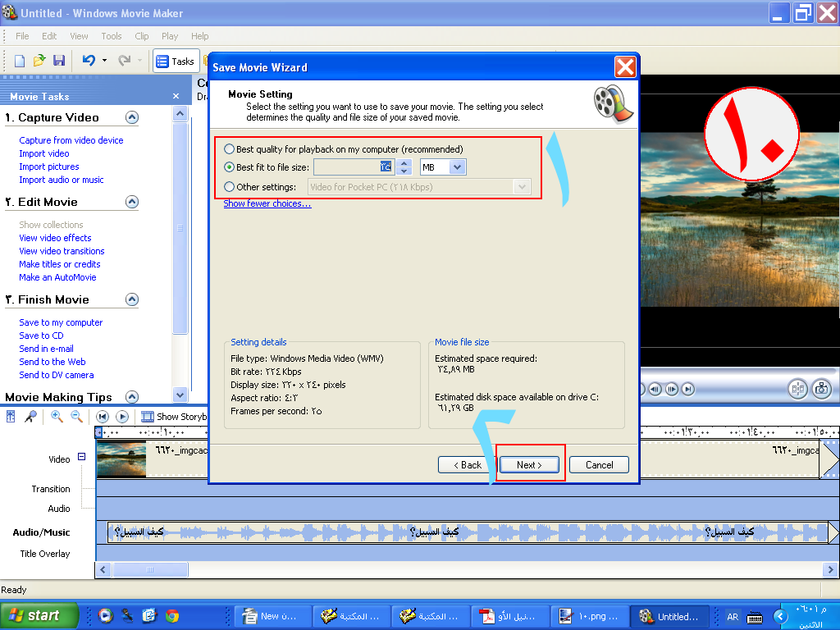Click the New Project toolbar icon
The width and height of the screenshot is (840, 630).
pyautogui.click(x=20, y=61)
